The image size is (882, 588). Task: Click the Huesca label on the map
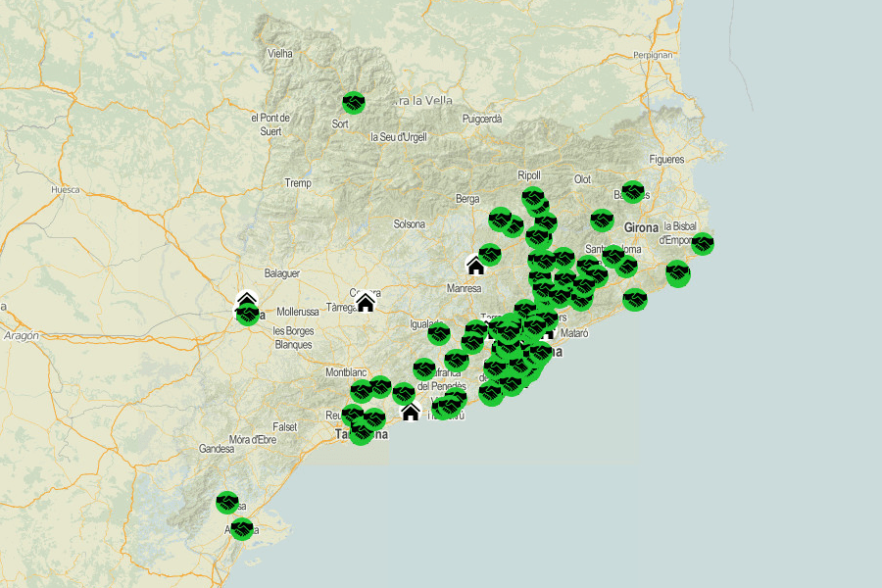65,189
